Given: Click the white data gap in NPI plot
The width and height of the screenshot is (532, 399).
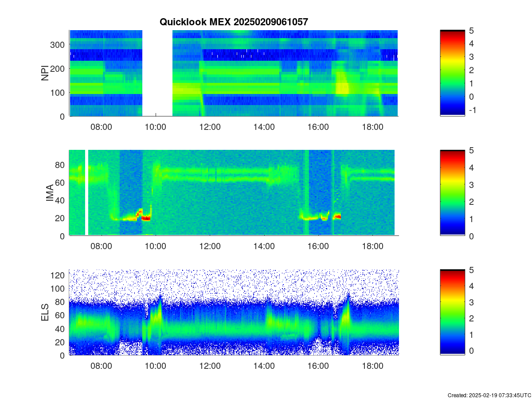Looking at the screenshot, I should pos(157,73).
